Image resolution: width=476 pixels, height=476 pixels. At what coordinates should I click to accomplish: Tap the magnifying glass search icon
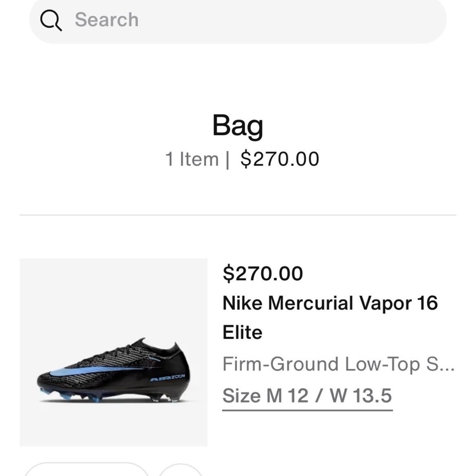pyautogui.click(x=51, y=20)
